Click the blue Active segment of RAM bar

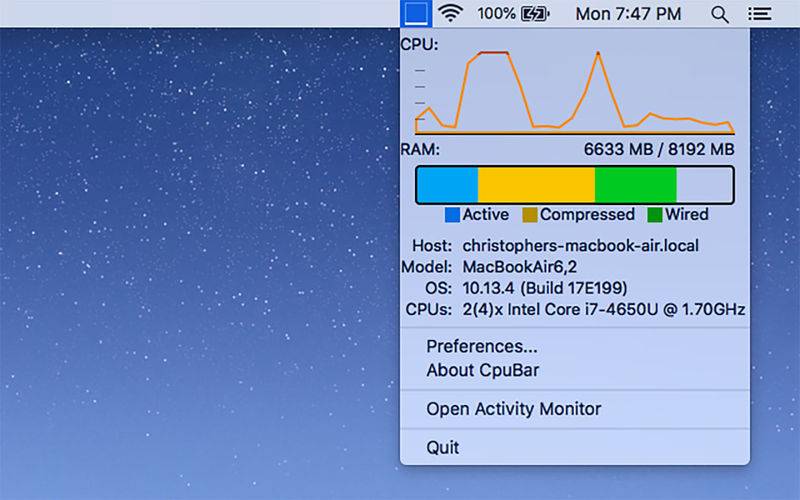tap(447, 185)
